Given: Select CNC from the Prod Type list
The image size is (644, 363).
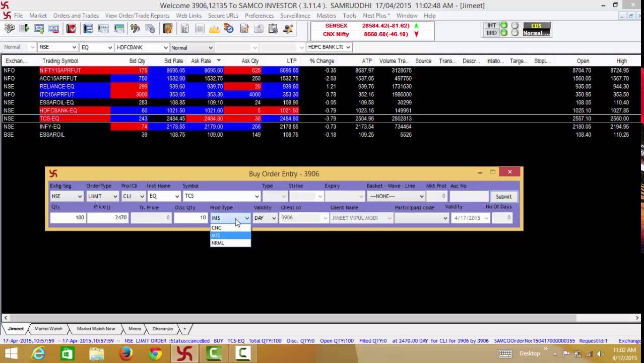Looking at the screenshot, I should pos(230,228).
